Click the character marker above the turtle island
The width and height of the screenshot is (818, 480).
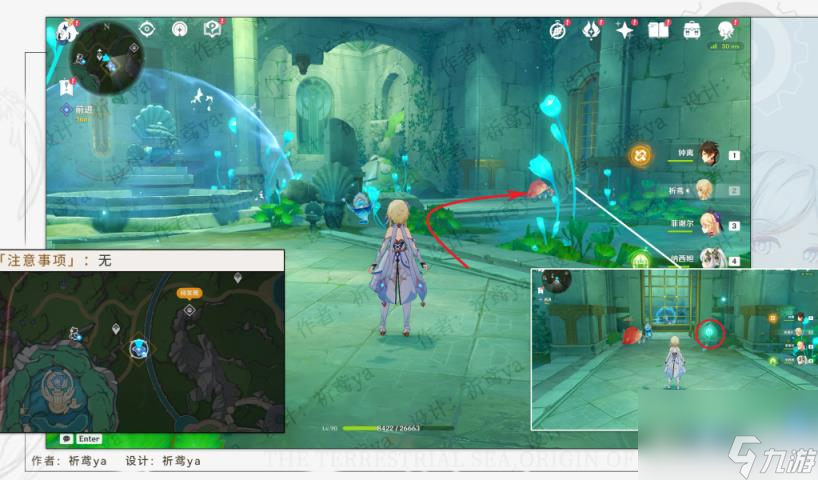77,333
